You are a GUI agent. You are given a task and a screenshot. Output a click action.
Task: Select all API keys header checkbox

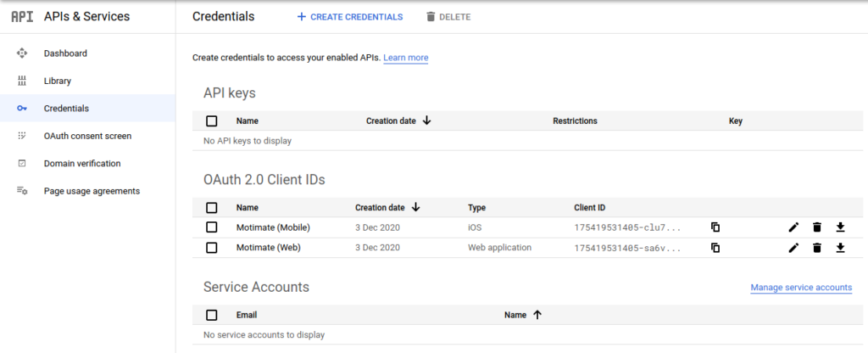212,121
